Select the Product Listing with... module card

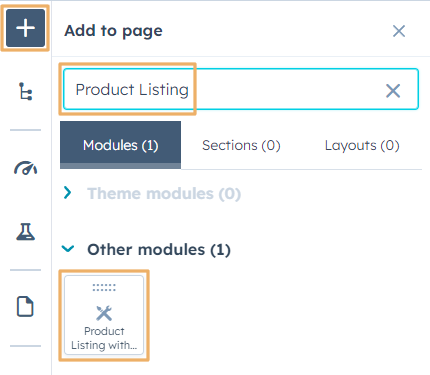point(104,315)
